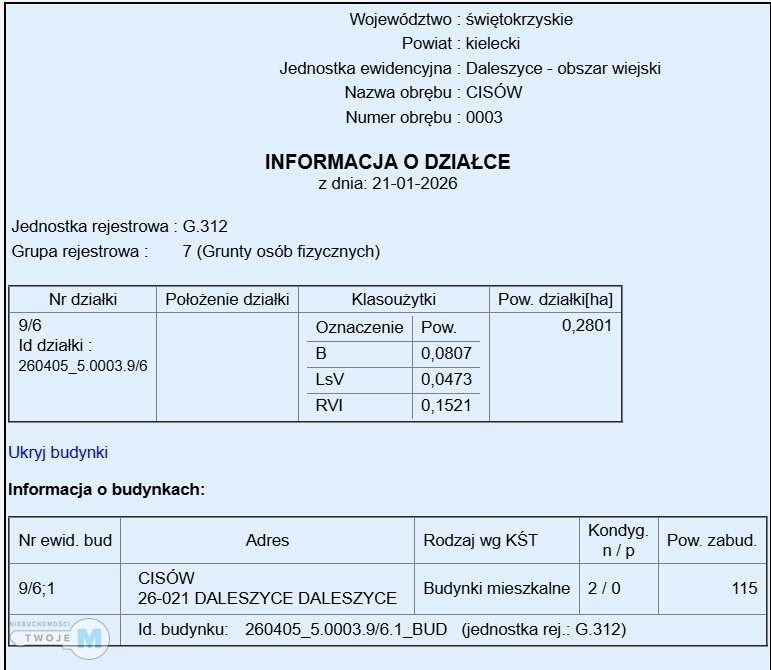Click the 'INFORMACJA O DZIAŁCE' heading
The image size is (771, 670).
coord(387,162)
